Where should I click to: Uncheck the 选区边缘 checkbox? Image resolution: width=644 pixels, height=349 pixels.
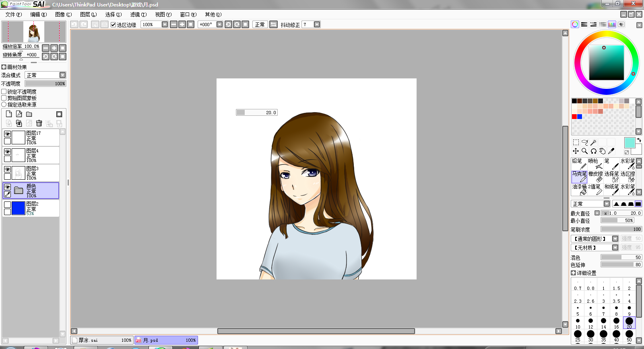(114, 25)
